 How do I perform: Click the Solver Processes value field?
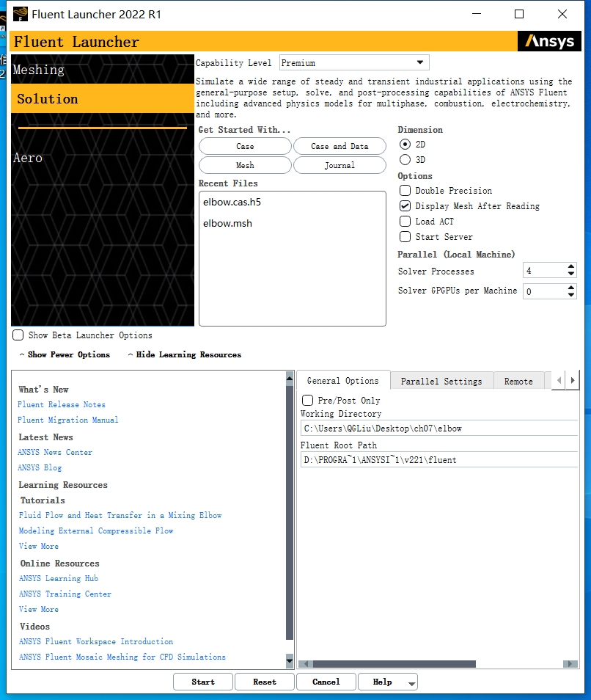[545, 271]
